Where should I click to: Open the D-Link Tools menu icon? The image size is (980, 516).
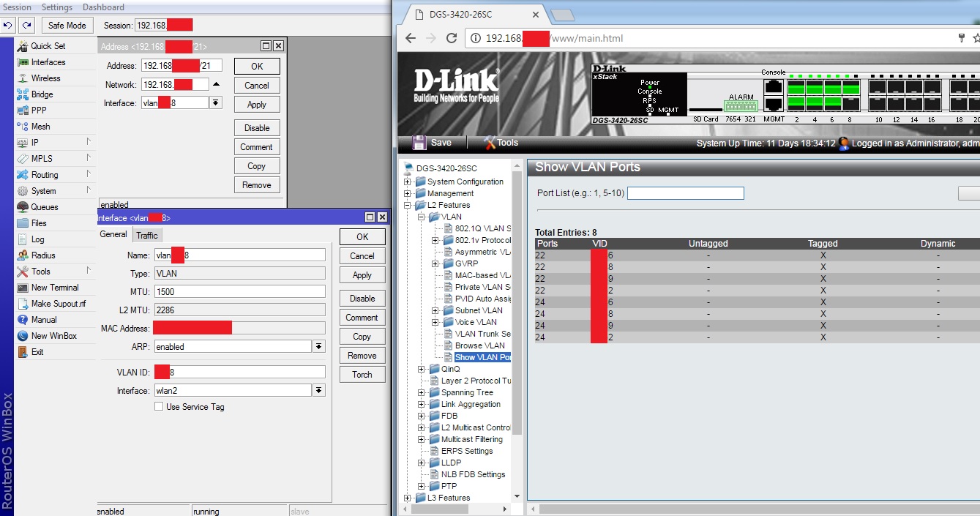[x=490, y=143]
